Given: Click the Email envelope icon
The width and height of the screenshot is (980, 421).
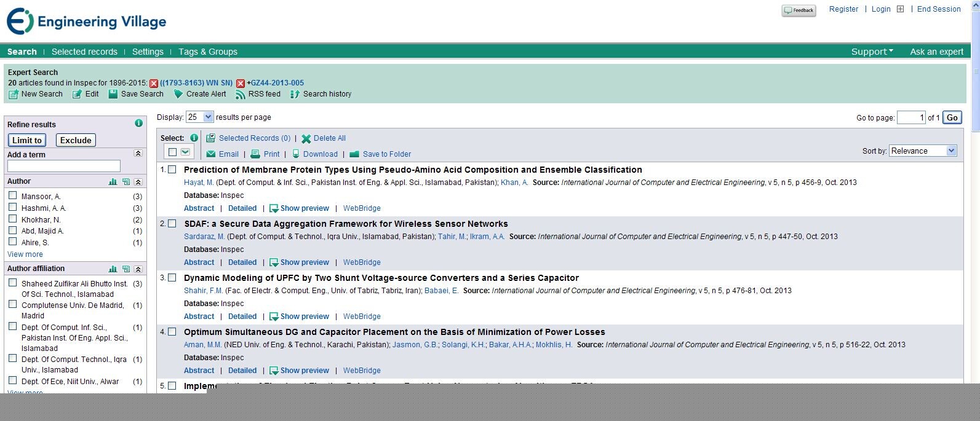Looking at the screenshot, I should (211, 154).
